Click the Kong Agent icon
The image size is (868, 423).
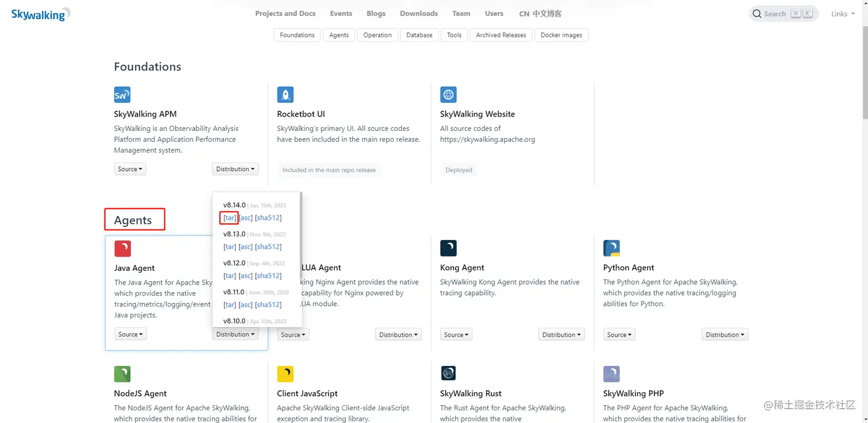point(448,248)
